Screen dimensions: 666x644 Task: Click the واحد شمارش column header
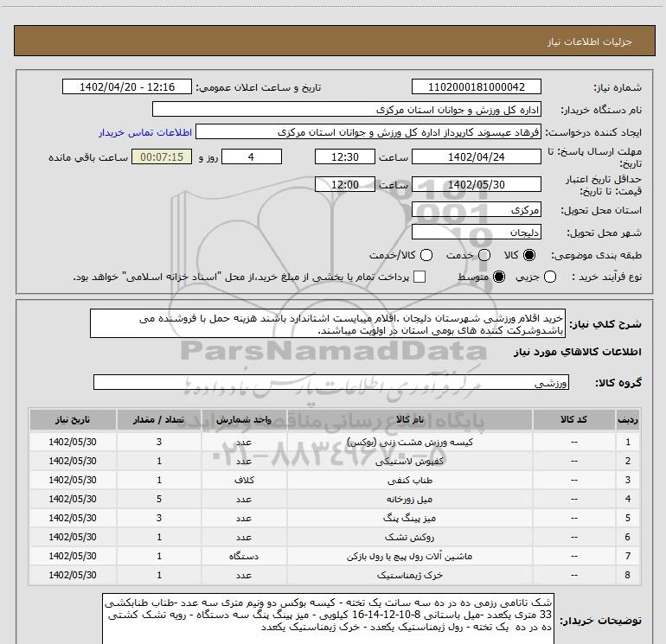tap(244, 420)
